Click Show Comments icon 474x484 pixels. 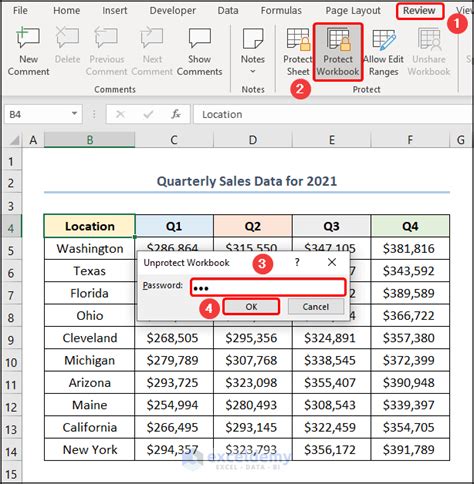pyautogui.click(x=199, y=38)
